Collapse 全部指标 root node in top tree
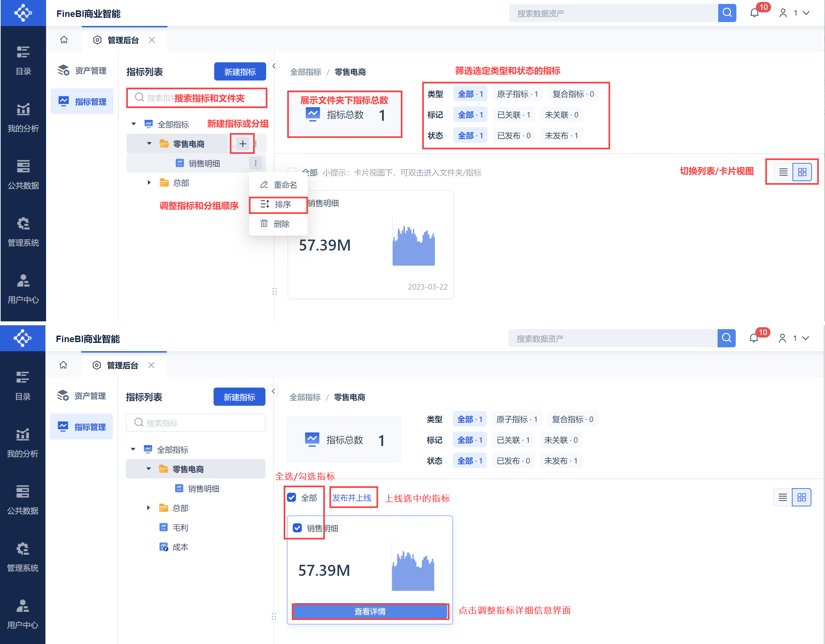This screenshot has width=825, height=644. (x=133, y=124)
